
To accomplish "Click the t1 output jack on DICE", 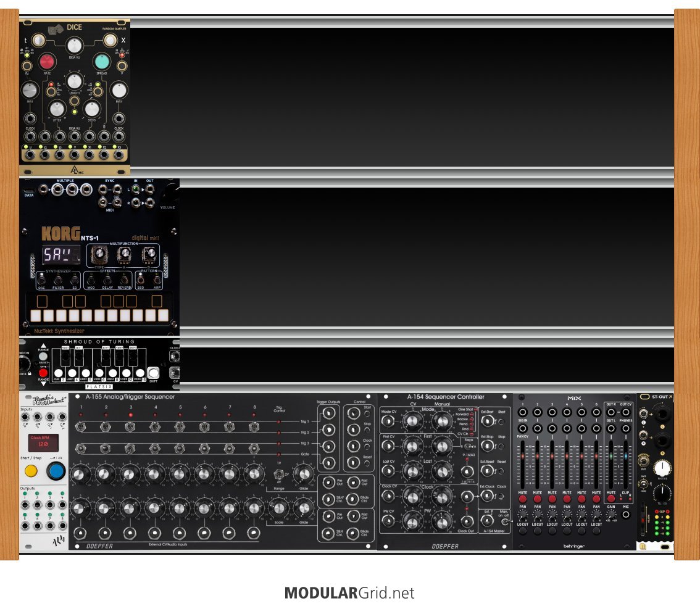I will click(x=30, y=155).
